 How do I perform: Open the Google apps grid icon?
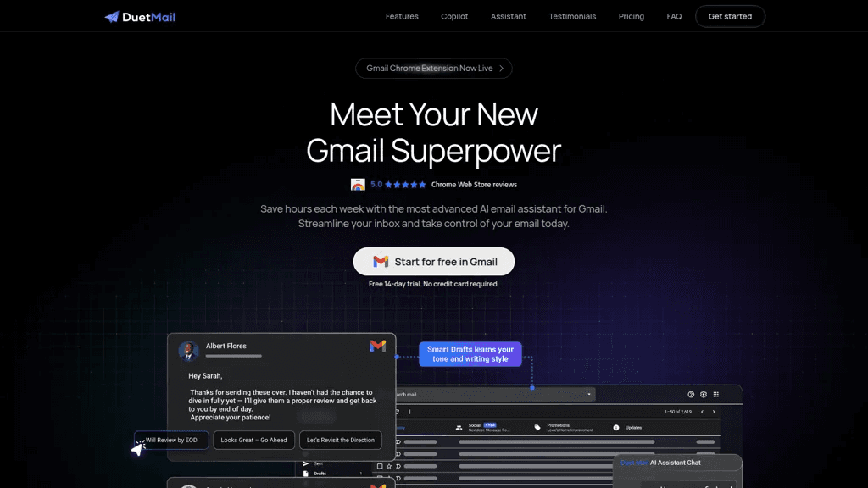[x=715, y=395]
